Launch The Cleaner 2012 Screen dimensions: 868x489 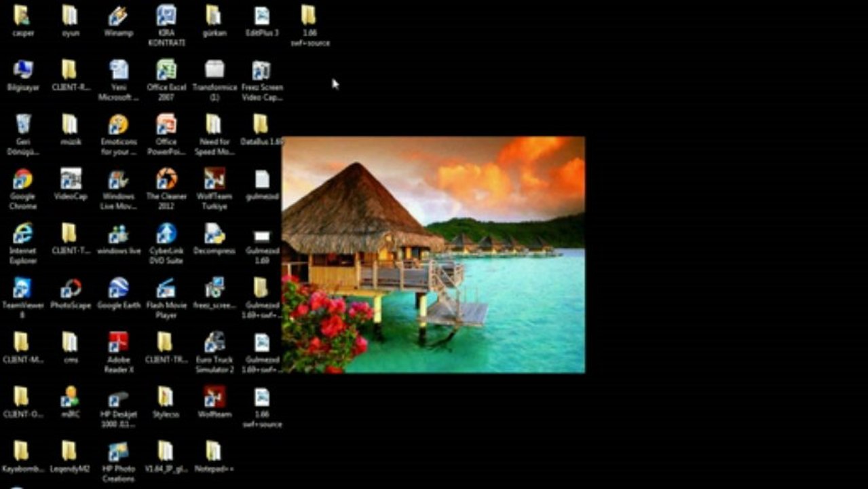pos(166,179)
